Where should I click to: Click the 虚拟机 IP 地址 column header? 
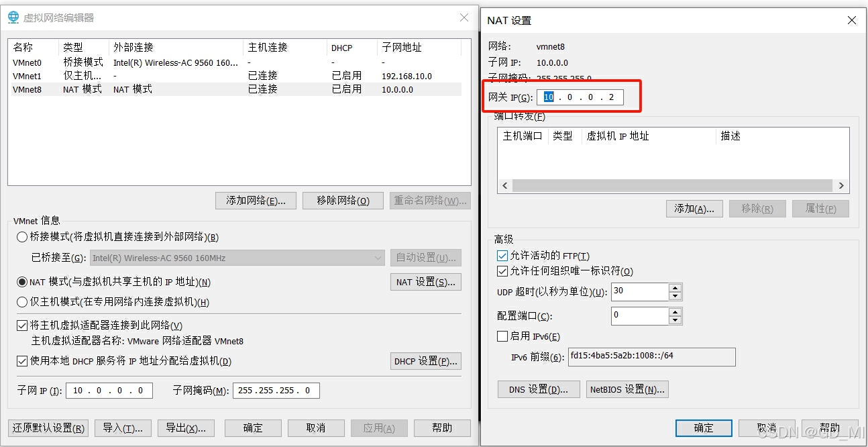649,136
